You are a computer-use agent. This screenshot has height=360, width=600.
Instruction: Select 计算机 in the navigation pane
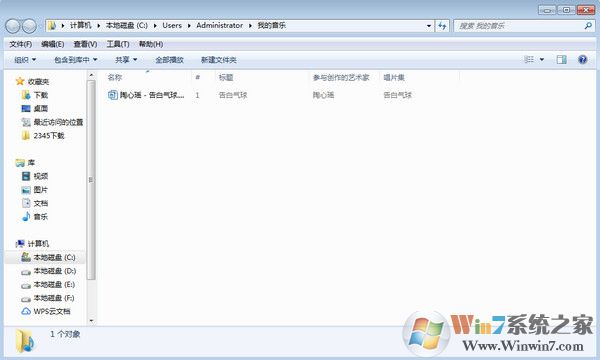point(38,244)
